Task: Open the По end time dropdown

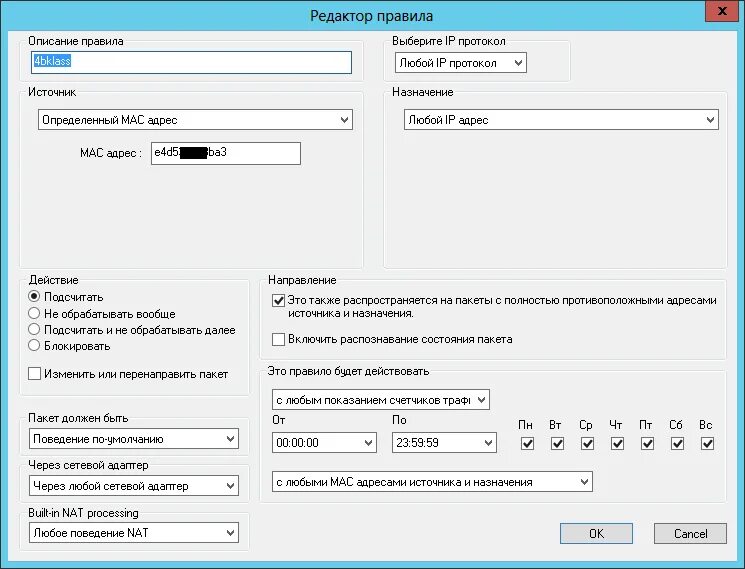Action: pos(444,443)
